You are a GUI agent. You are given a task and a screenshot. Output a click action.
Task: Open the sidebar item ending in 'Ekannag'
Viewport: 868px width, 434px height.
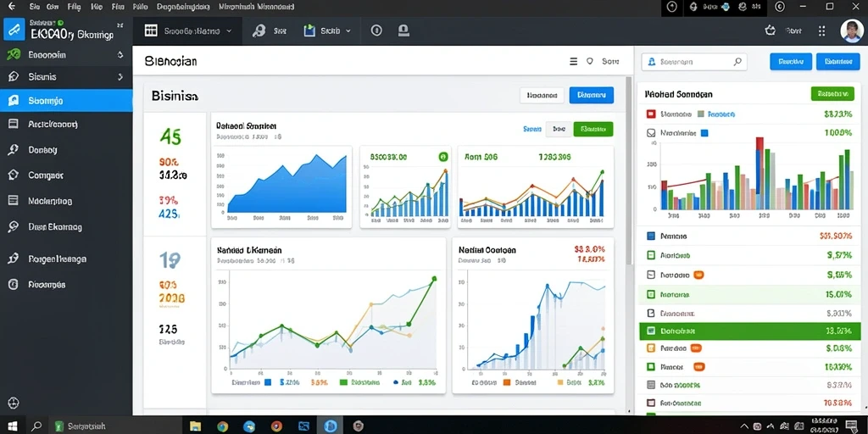click(66, 226)
